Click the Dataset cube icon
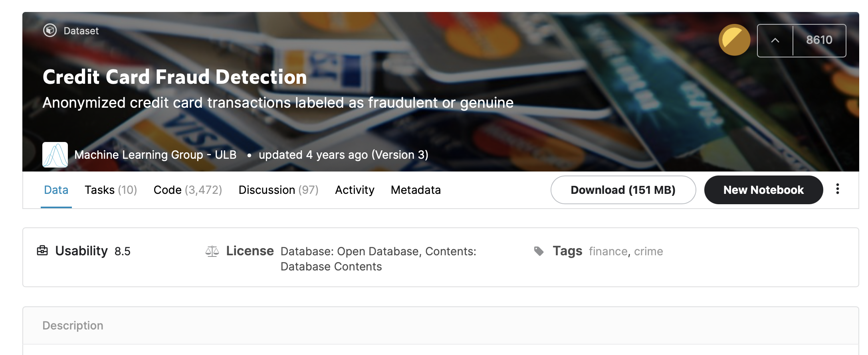The width and height of the screenshot is (868, 355). point(50,30)
